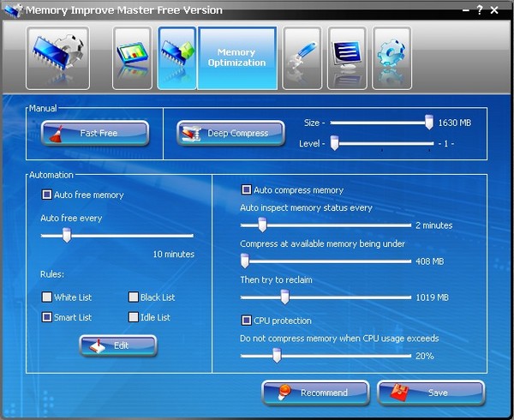Open the memory status chart icon
Screen dimensions: 514x420
[x=132, y=58]
